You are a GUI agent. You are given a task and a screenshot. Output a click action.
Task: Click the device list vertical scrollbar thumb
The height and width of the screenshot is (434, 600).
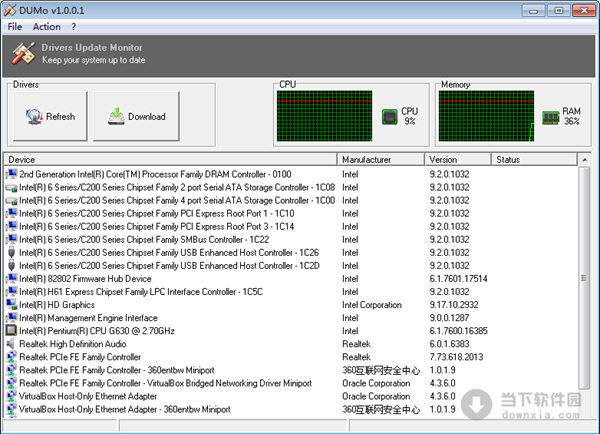[x=584, y=278]
